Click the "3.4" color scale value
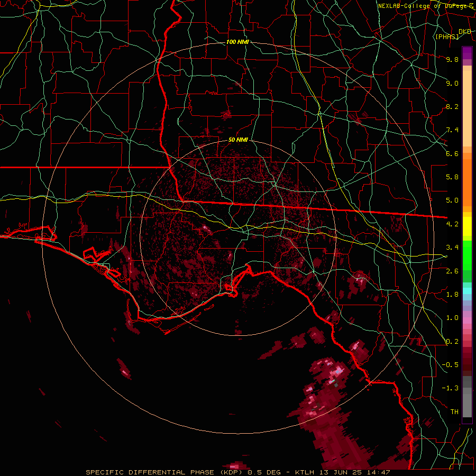Screen dimensions: 476x476 452,248
